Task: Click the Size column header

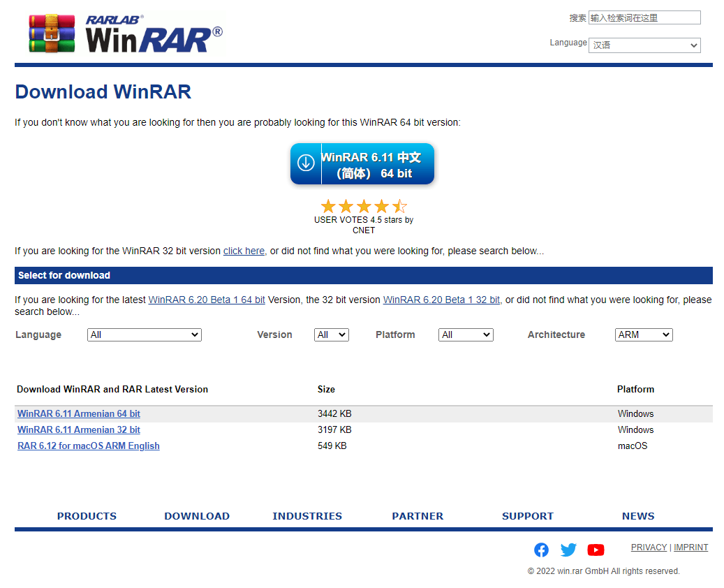Action: (326, 390)
